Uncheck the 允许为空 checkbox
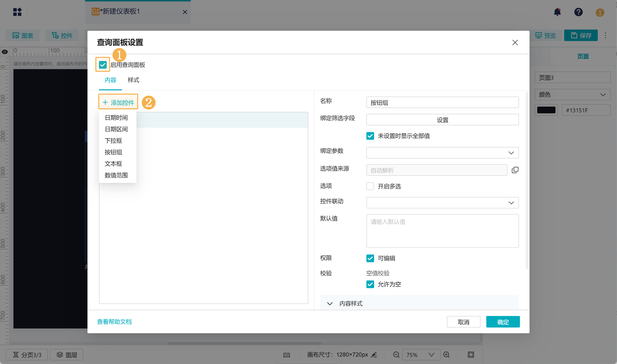617x364 pixels. tap(370, 284)
